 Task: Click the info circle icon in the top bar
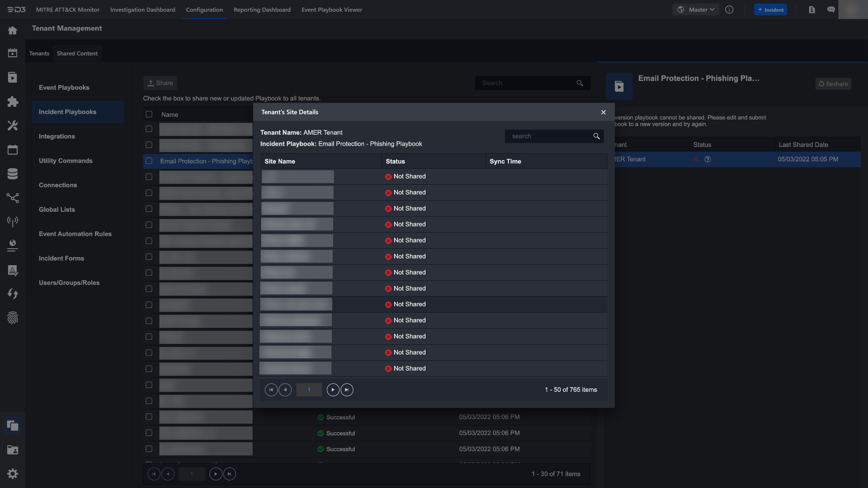click(729, 10)
